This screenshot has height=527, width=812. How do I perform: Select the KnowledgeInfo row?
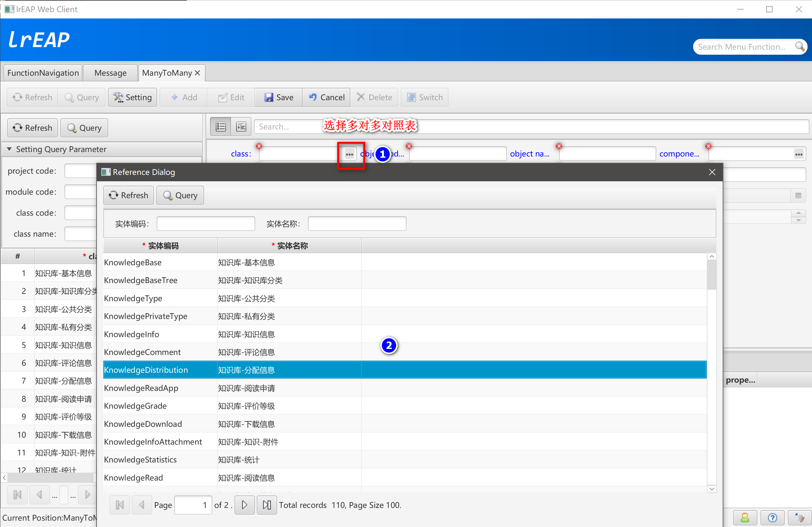(405, 334)
